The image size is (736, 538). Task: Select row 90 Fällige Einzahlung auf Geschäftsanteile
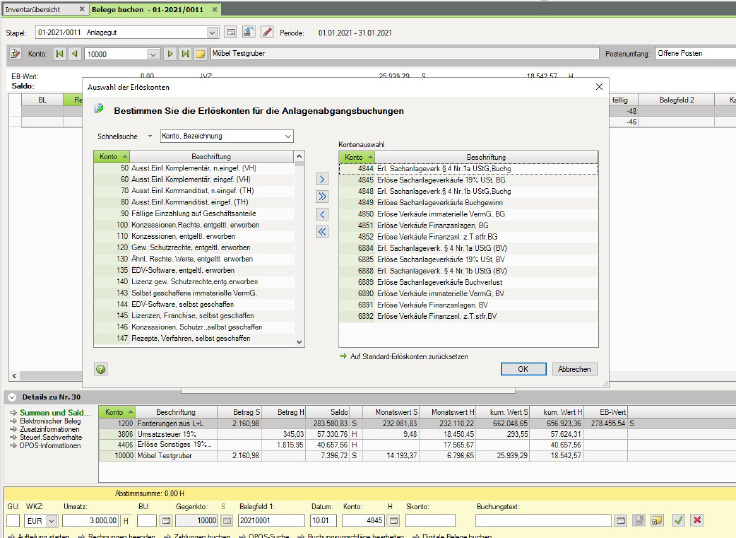tap(194, 214)
